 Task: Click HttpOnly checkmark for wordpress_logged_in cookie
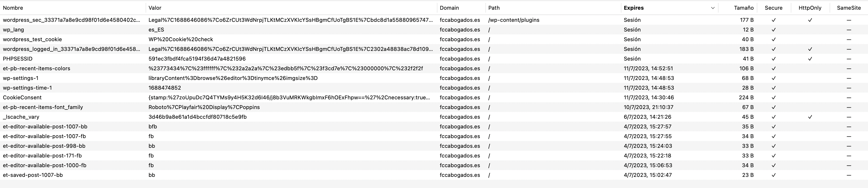(x=810, y=49)
